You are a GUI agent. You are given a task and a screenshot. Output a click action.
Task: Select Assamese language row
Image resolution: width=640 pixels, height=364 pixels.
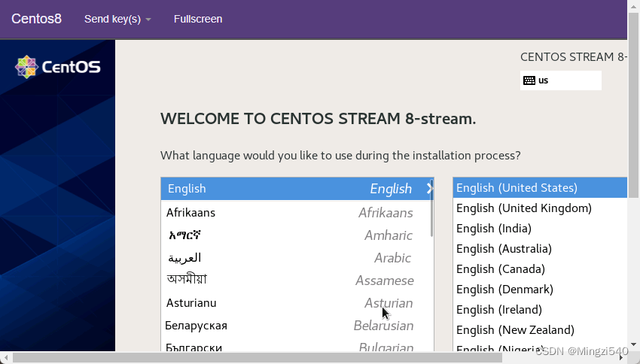(297, 280)
